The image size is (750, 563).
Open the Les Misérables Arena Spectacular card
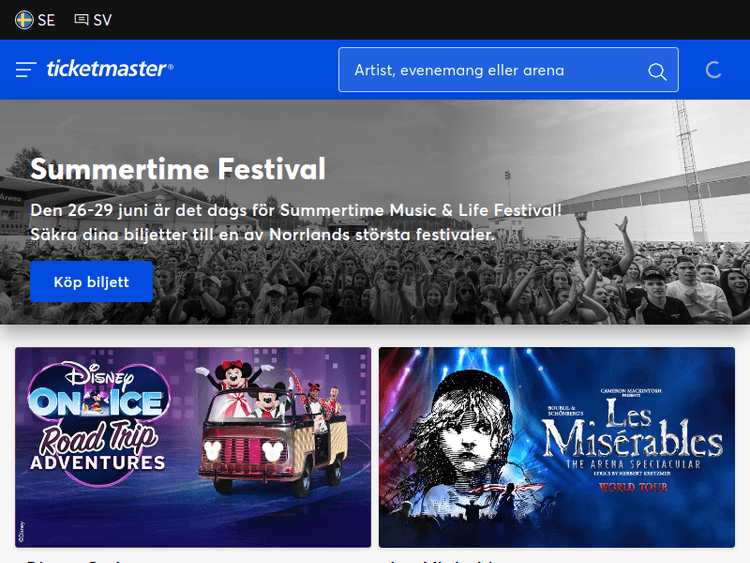(557, 447)
